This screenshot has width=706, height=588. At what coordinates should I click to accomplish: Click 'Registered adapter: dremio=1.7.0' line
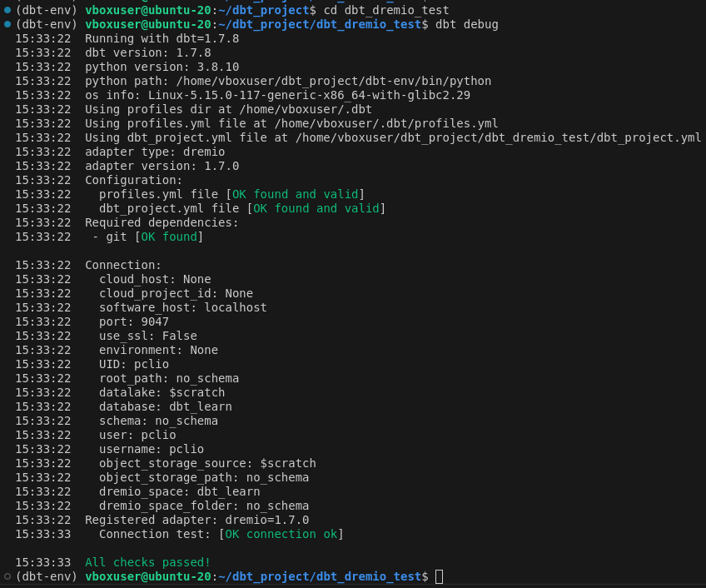point(196,520)
